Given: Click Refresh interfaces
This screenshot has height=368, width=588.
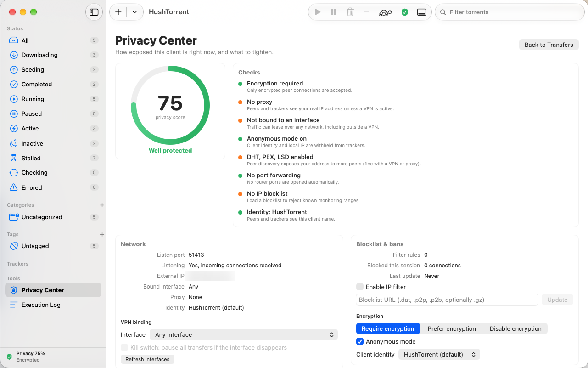Looking at the screenshot, I should click(x=147, y=359).
